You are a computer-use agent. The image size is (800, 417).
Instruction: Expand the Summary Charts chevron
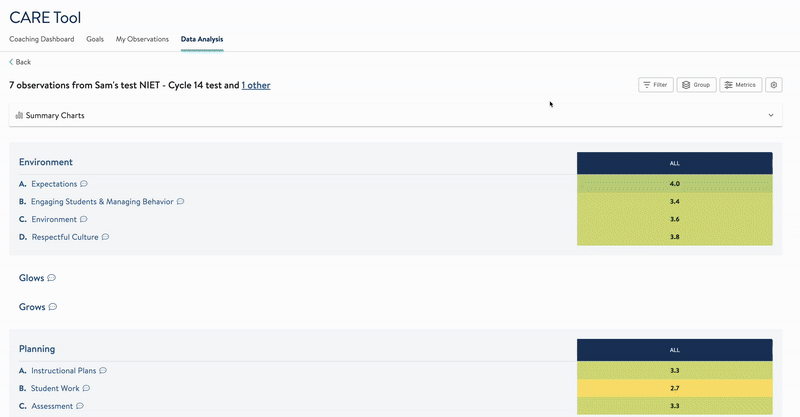tap(770, 116)
